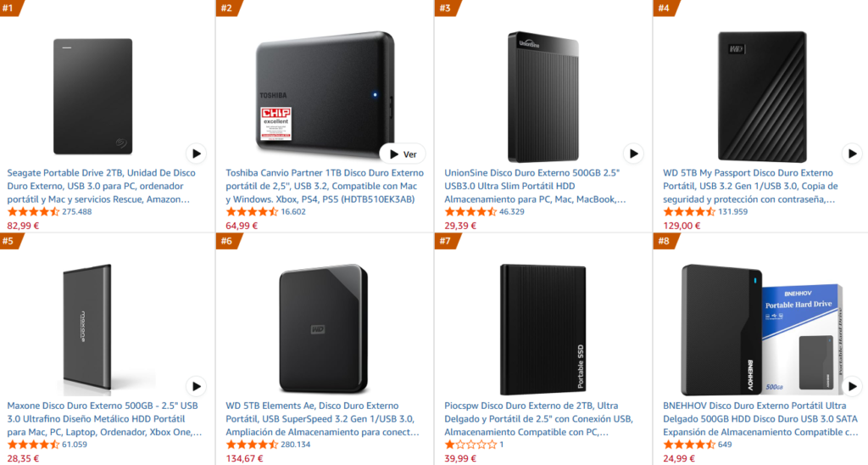Play video for UnionSine 500GB drive
Screen dimensions: 868x465
[x=633, y=154]
